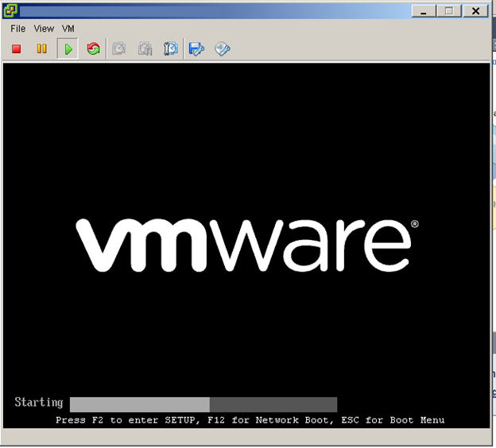
Task: Click the greyed-out Take Snapshot icon
Action: click(x=119, y=48)
